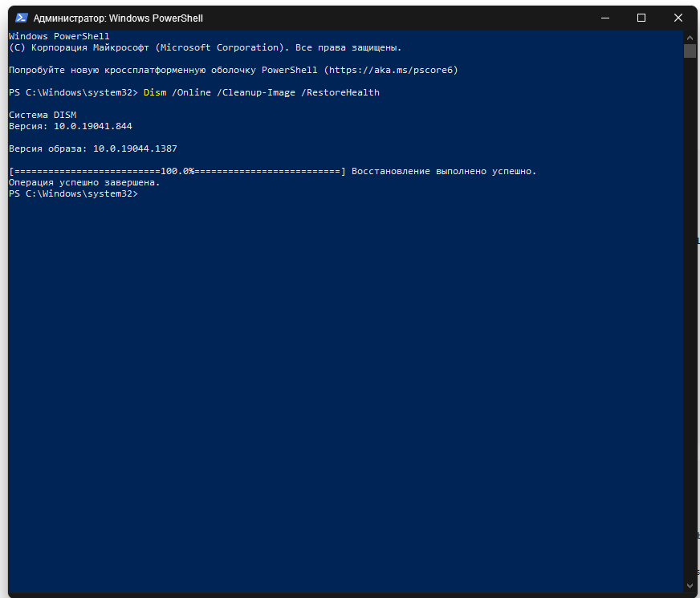
Task: Minimize the PowerShell window
Action: coord(605,18)
